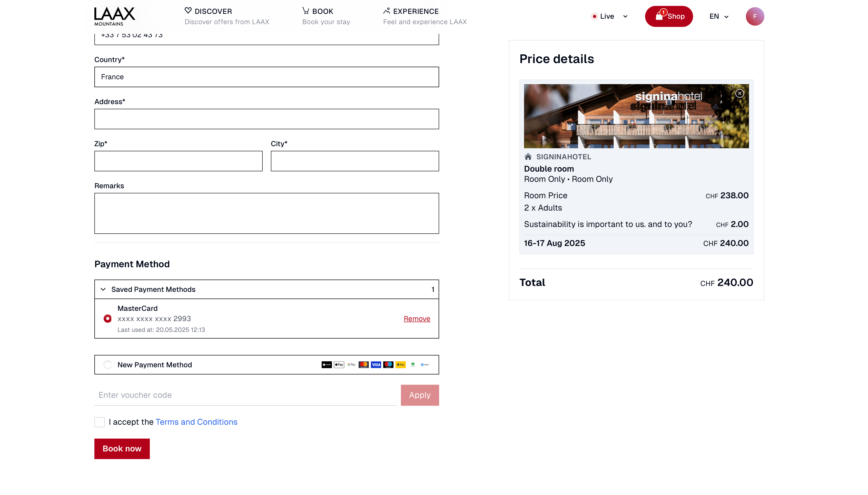This screenshot has width=868, height=495.
Task: Select New Payment Method option
Action: (x=107, y=364)
